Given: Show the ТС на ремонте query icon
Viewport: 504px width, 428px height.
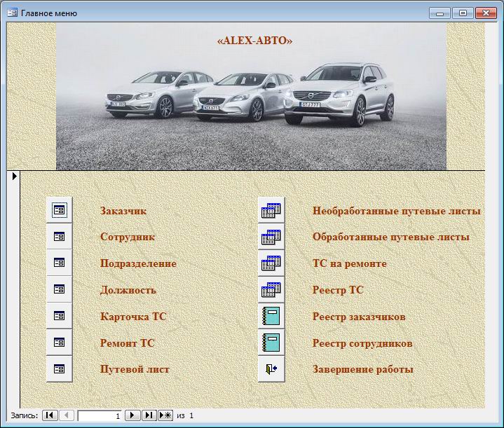Looking at the screenshot, I should (271, 263).
